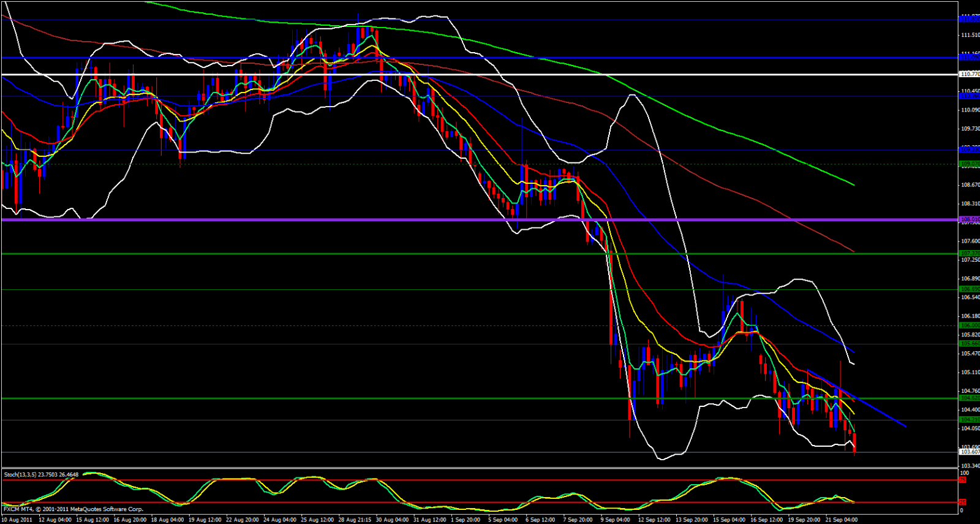Viewport: 980px width, 524px height.
Task: Click the blue 109.330 price label
Action: (969, 150)
